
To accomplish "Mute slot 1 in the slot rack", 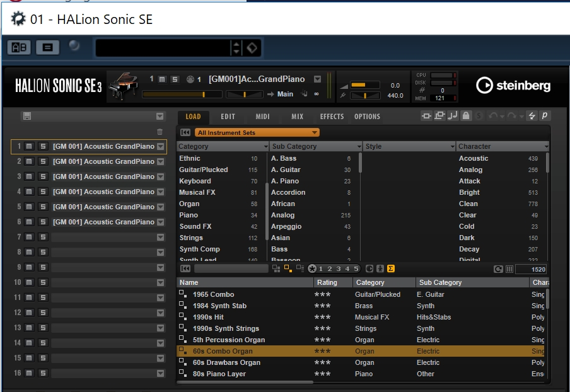I will click(29, 146).
